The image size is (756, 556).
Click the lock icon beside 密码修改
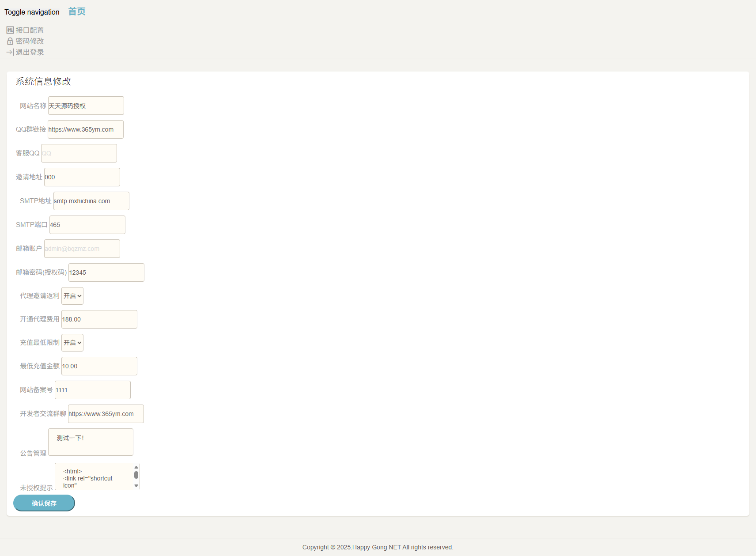pos(10,41)
